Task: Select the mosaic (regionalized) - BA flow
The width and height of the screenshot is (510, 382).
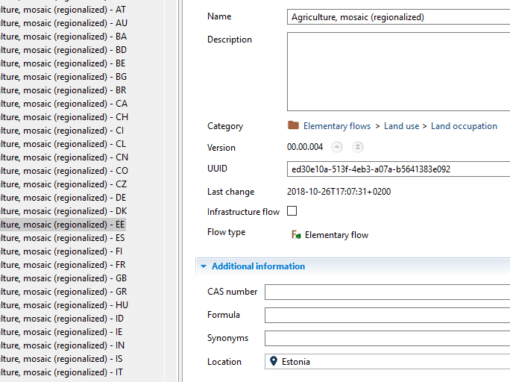Action: click(63, 36)
